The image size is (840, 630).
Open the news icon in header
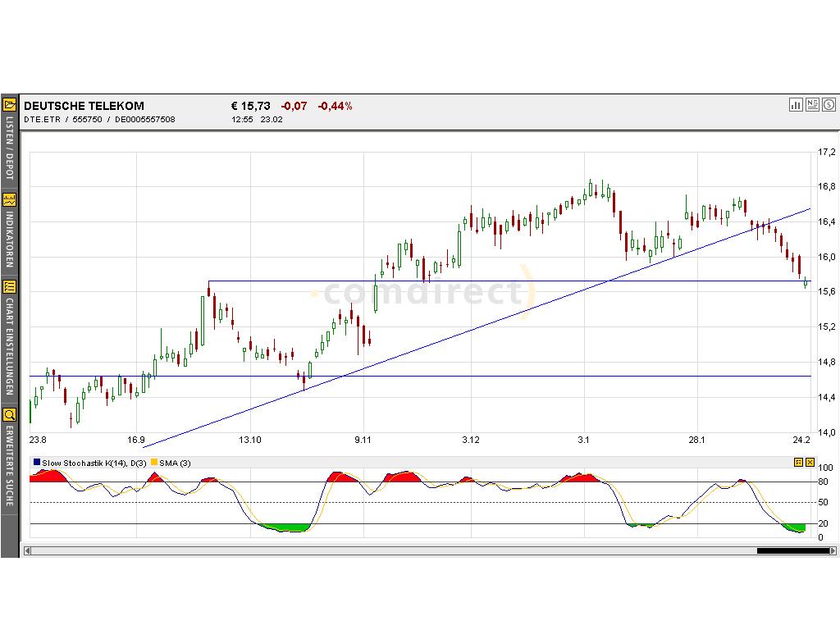[x=812, y=104]
